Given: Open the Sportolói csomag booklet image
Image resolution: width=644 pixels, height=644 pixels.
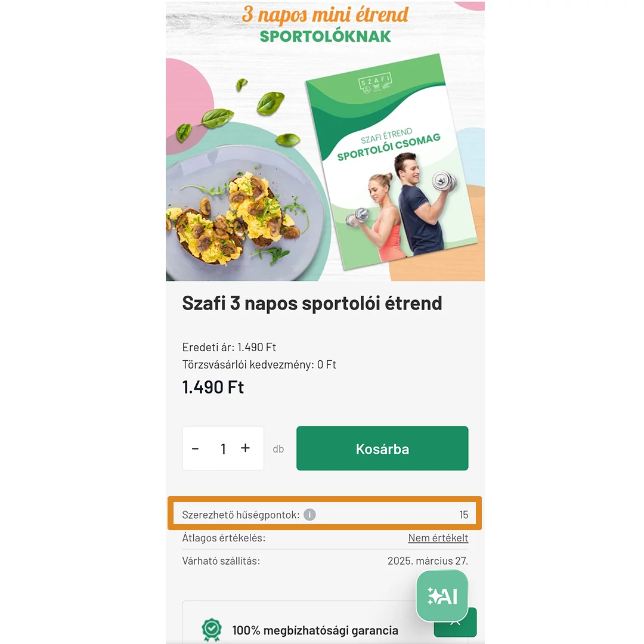Looking at the screenshot, I should [x=391, y=162].
